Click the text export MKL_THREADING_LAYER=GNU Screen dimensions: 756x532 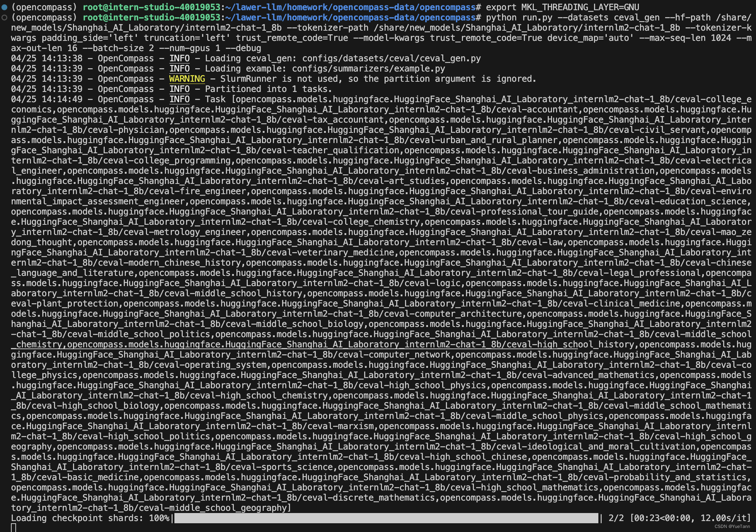(x=563, y=7)
